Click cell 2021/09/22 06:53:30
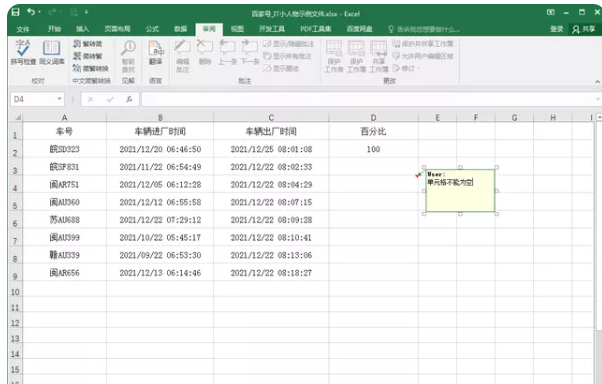The image size is (602, 384). (x=160, y=255)
